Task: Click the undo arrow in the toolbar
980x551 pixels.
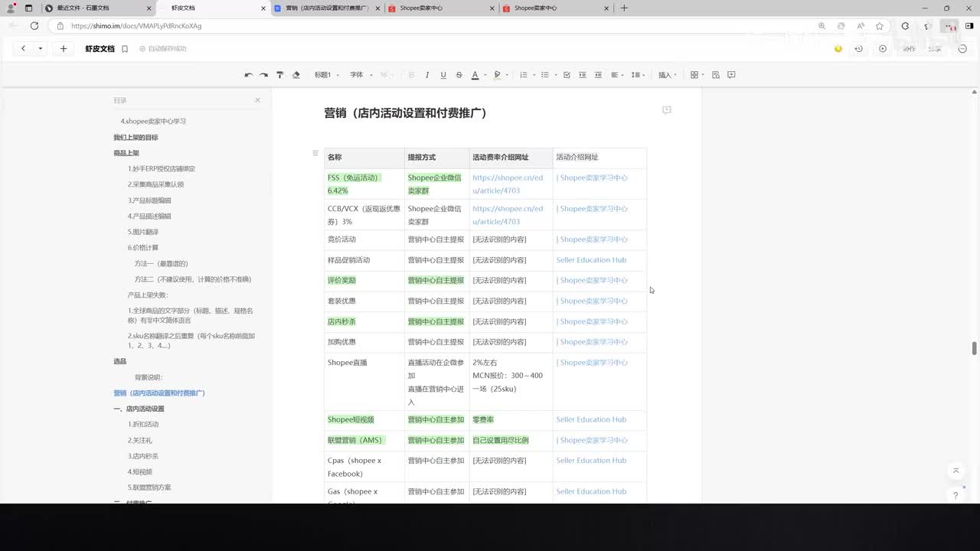Action: 248,75
